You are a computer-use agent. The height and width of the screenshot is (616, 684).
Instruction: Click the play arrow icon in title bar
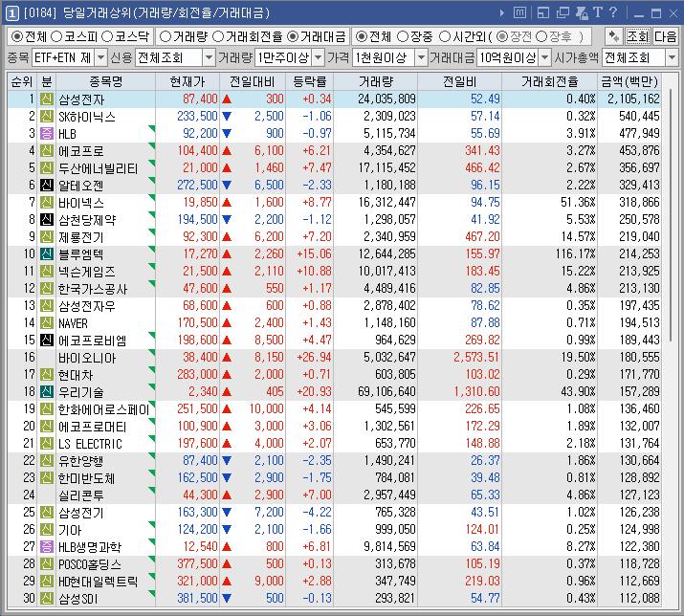pyautogui.click(x=501, y=13)
